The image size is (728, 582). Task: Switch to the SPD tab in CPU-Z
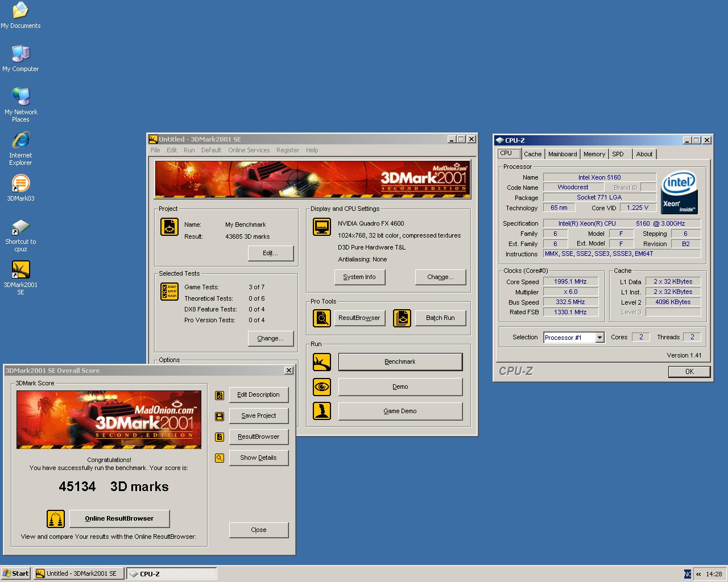tap(619, 154)
